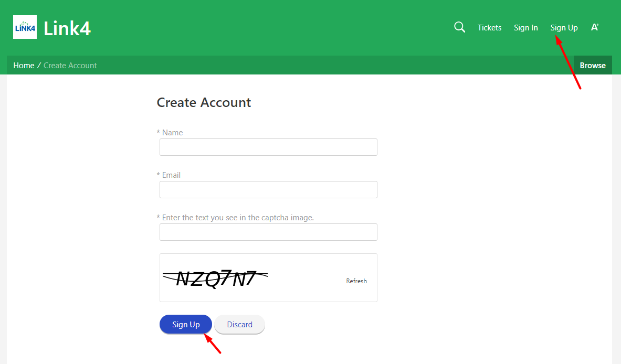Refresh the captcha image
Image resolution: width=621 pixels, height=364 pixels.
pyautogui.click(x=356, y=281)
